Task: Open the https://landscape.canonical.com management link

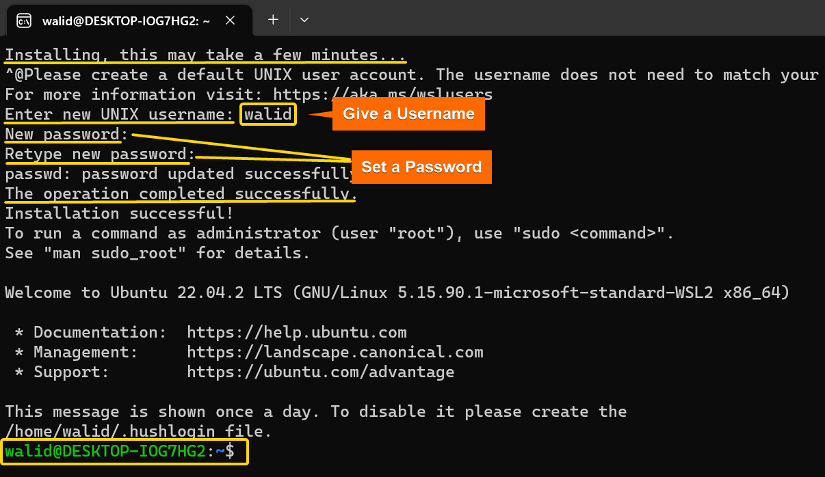Action: (335, 352)
